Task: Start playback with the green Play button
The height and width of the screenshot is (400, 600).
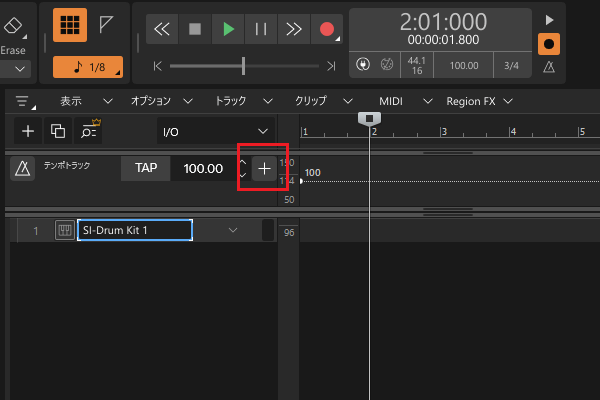Action: (229, 29)
